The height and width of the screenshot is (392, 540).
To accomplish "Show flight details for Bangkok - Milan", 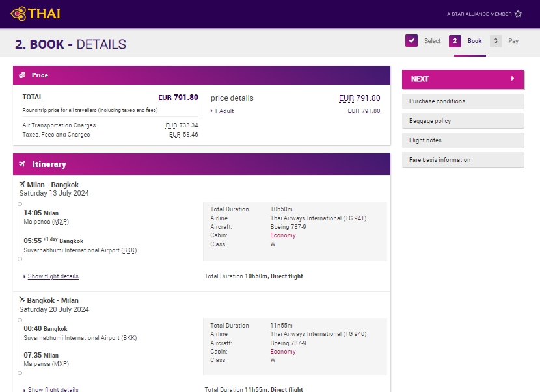I will tap(53, 389).
